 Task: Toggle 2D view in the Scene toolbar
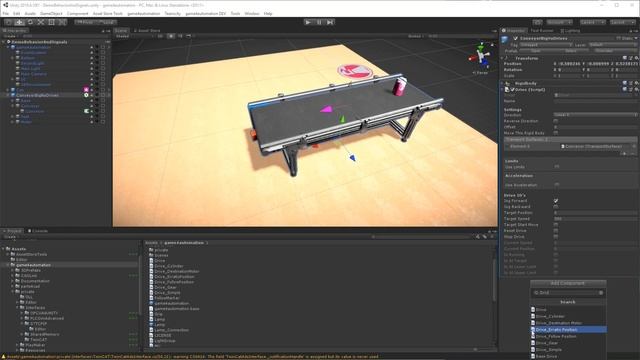coord(160,36)
